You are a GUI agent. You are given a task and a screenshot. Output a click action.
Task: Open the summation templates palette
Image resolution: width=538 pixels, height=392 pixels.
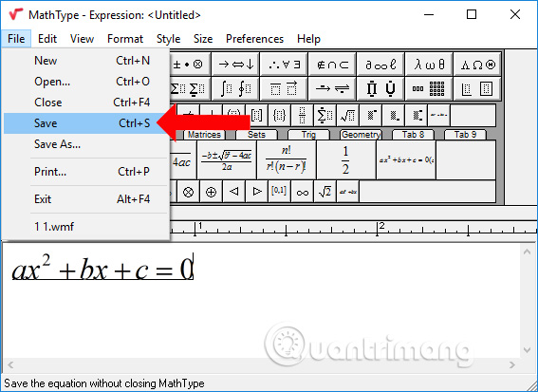pyautogui.click(x=190, y=89)
